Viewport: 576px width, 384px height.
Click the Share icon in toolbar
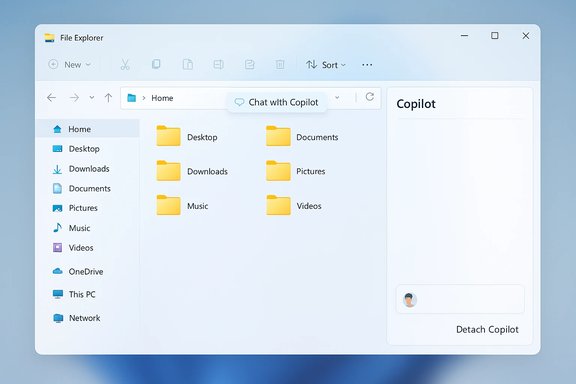[x=249, y=65]
